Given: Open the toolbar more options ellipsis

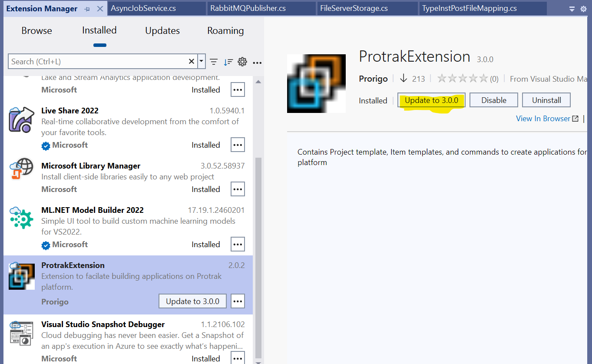Looking at the screenshot, I should (x=257, y=63).
